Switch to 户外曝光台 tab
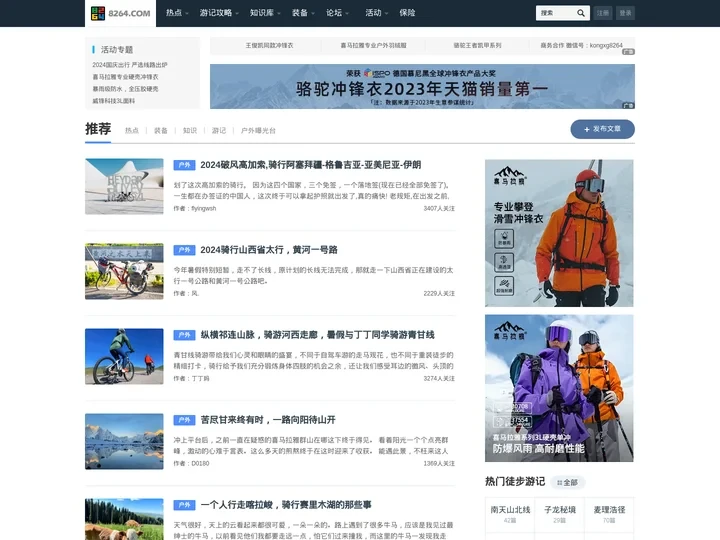Image resolution: width=720 pixels, height=540 pixels. [x=258, y=130]
